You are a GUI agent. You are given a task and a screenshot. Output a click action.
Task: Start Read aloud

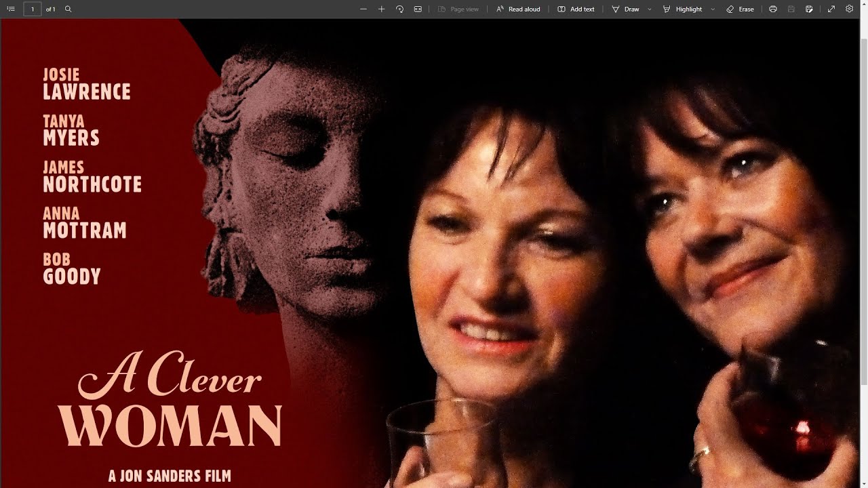point(518,9)
